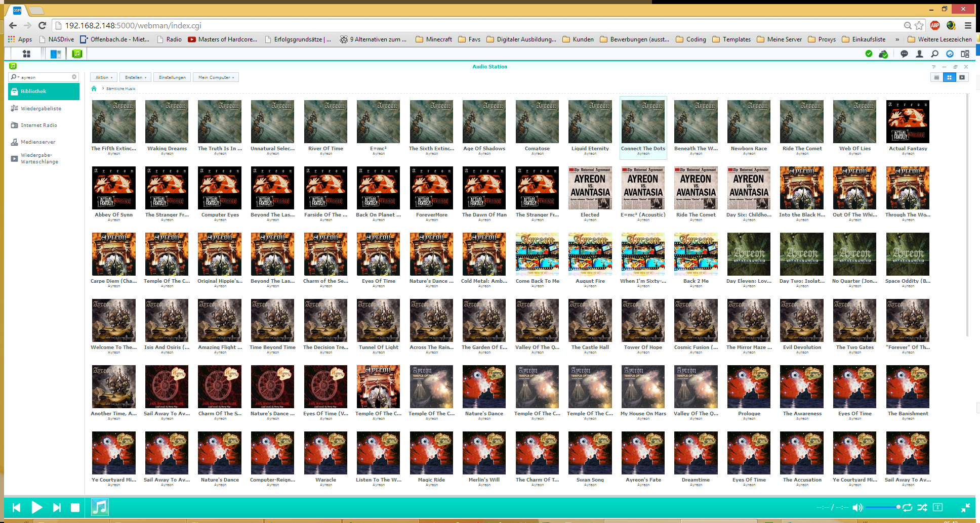The width and height of the screenshot is (980, 523).
Task: Open the DSM main menu grid icon
Action: (27, 54)
